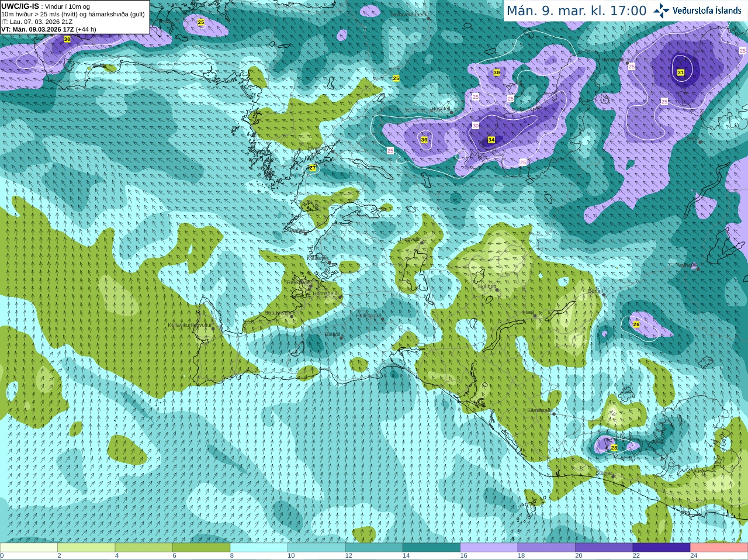Click the UWC/IG-IS model title
Screen dimensions: 748x560
[x=20, y=6]
